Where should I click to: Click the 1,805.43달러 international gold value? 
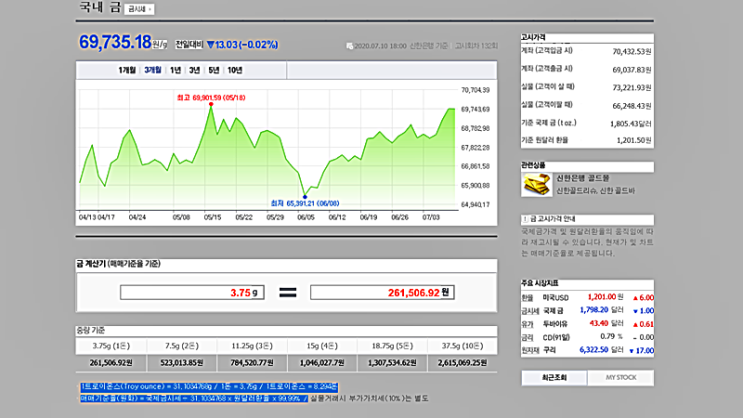[631, 124]
